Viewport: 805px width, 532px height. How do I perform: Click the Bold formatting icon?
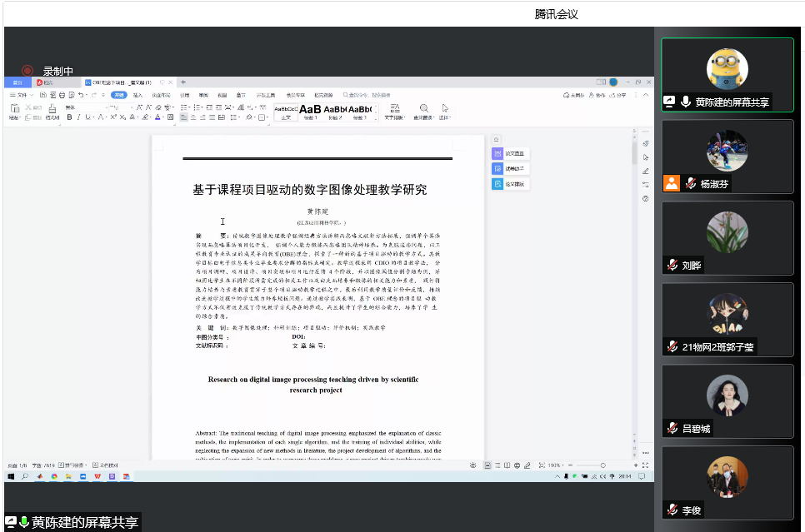(x=70, y=117)
